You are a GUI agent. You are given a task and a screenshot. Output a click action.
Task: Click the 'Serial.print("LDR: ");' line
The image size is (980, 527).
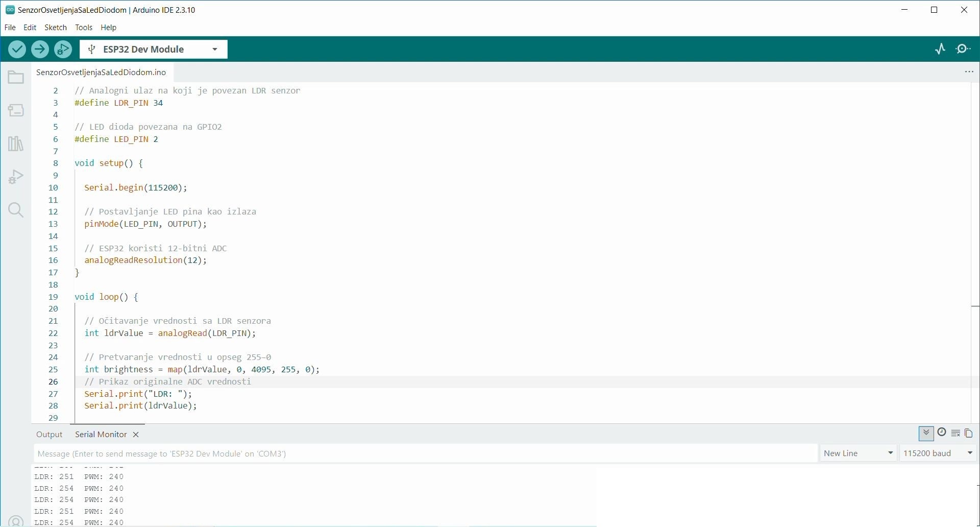coord(138,394)
